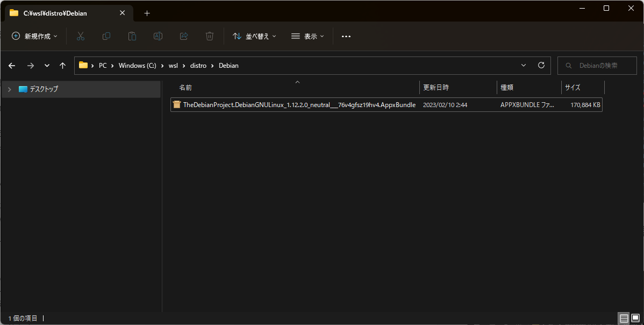Maximize the File Explorer window
This screenshot has width=644, height=325.
(606, 8)
